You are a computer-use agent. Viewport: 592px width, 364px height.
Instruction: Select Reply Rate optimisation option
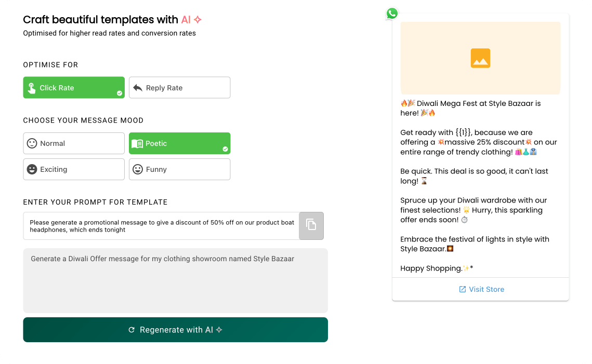coord(179,88)
